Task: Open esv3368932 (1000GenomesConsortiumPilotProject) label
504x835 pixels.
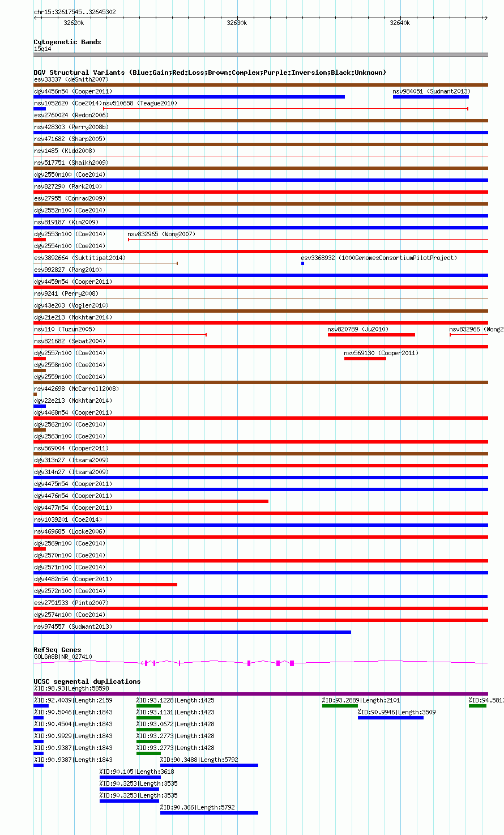Action: (379, 258)
